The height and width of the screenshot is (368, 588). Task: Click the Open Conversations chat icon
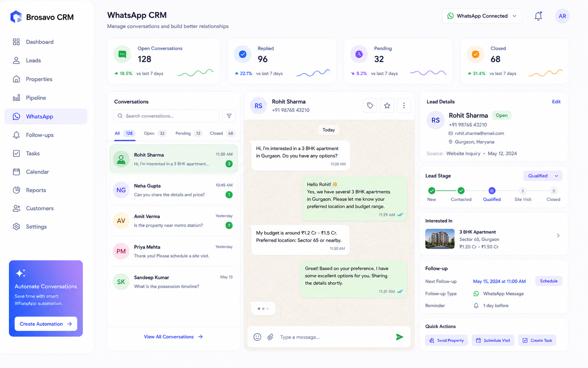[122, 55]
